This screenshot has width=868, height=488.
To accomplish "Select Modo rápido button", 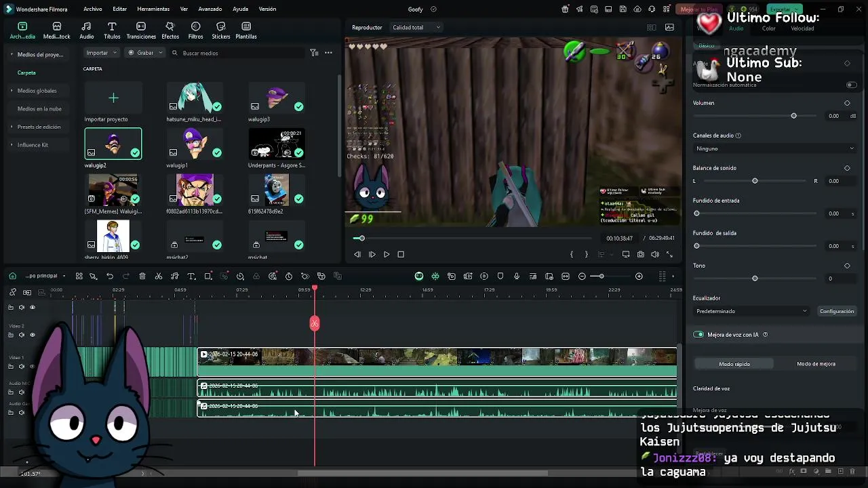I will [734, 364].
